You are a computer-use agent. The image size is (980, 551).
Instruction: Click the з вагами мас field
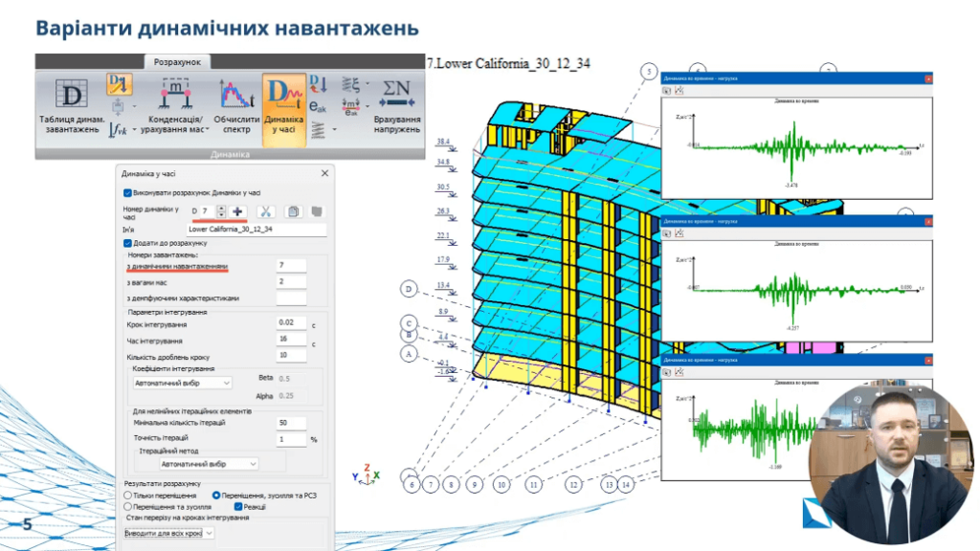pos(291,282)
